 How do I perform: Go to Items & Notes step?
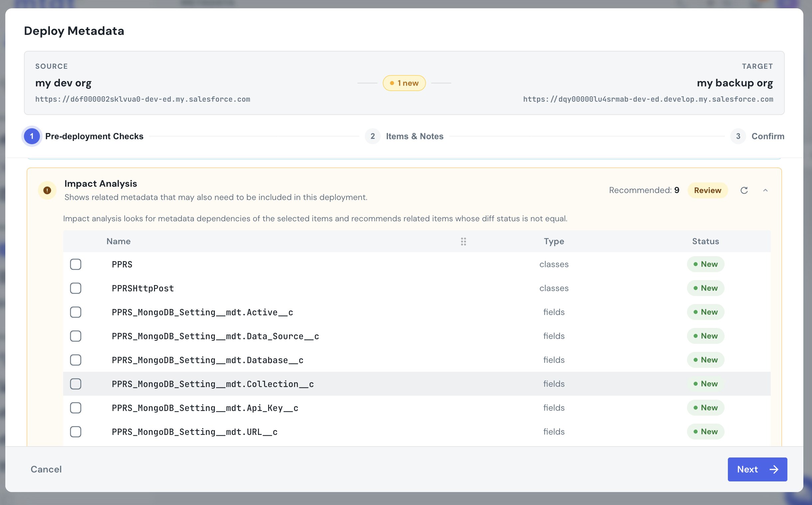point(415,136)
